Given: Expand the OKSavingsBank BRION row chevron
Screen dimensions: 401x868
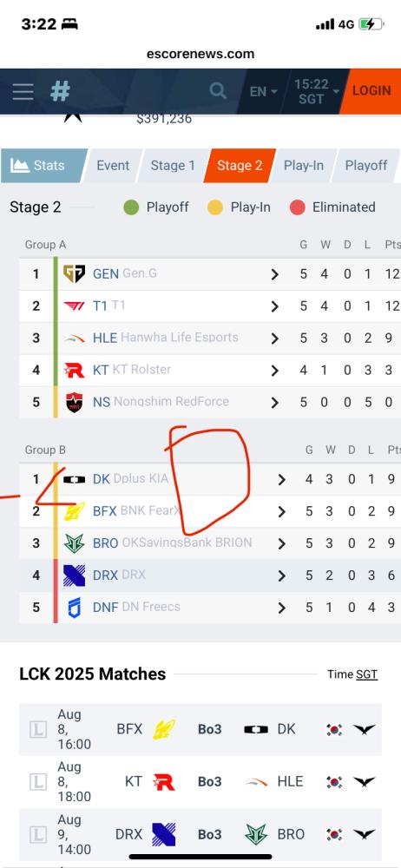Looking at the screenshot, I should (x=281, y=543).
